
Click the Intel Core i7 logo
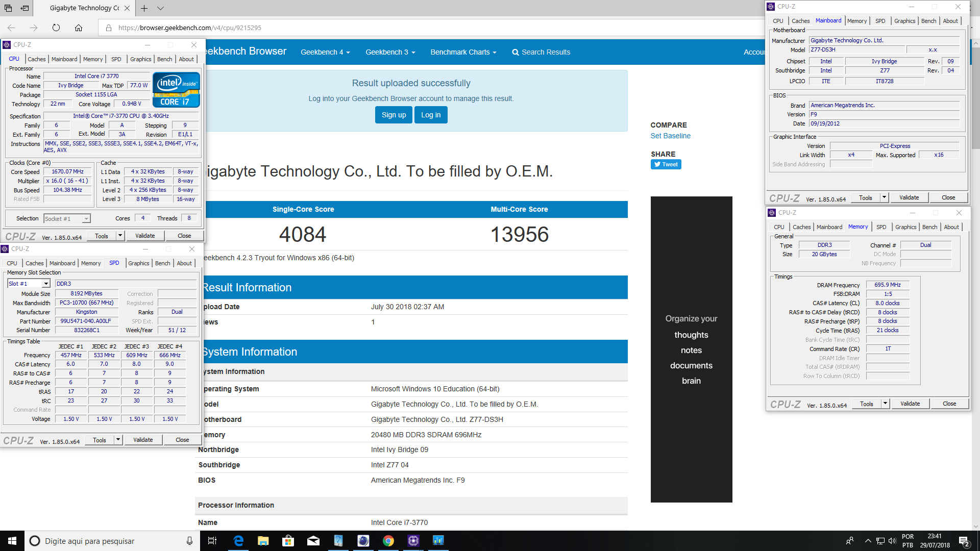[x=176, y=89]
